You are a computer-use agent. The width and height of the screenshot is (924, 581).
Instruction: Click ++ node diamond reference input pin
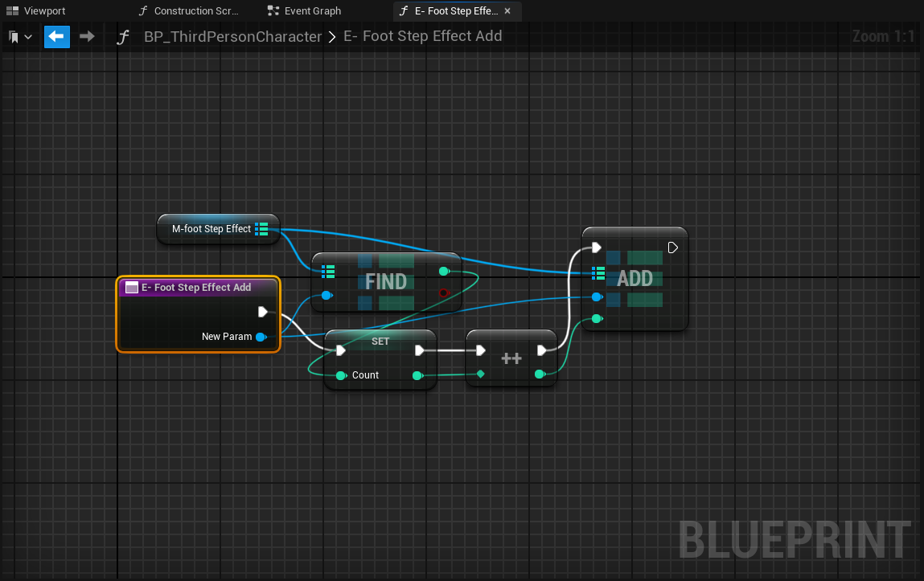click(480, 374)
